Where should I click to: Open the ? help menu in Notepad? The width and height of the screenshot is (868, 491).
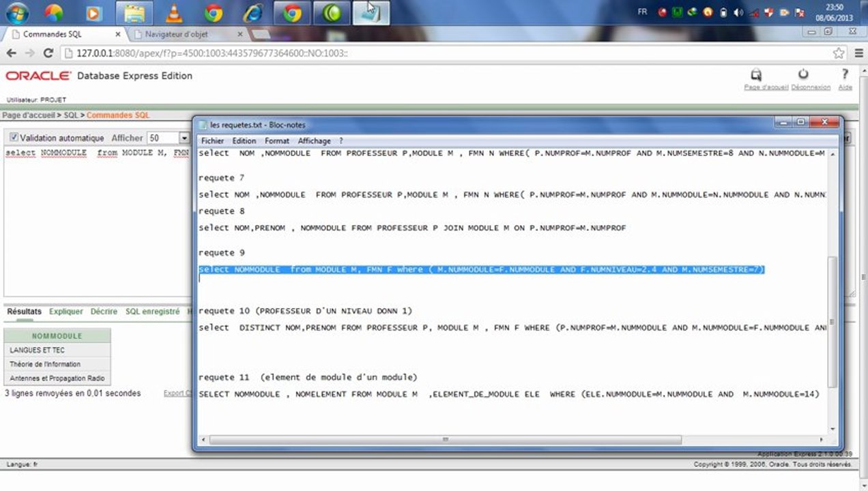341,140
